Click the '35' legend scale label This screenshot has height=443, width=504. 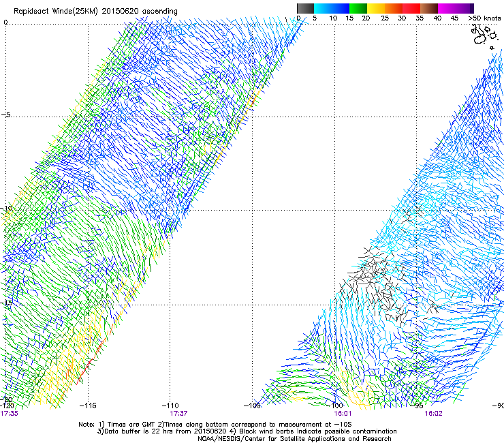point(420,18)
